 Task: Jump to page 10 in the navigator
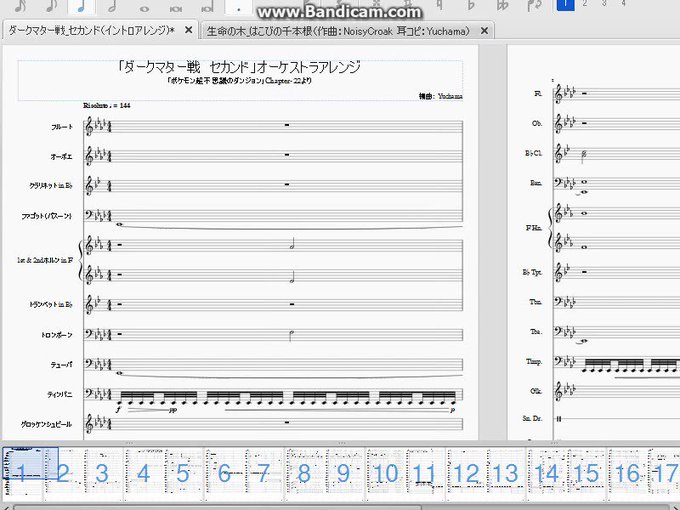click(x=386, y=473)
